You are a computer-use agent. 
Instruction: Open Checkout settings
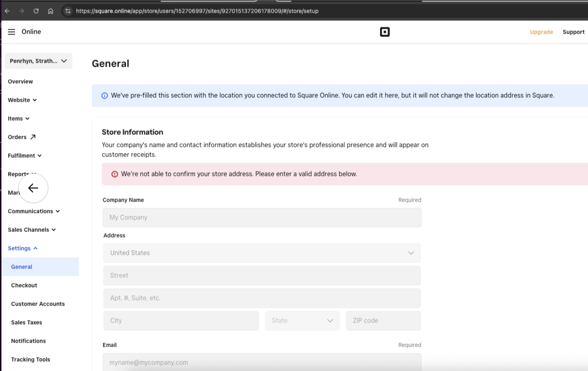coord(24,285)
